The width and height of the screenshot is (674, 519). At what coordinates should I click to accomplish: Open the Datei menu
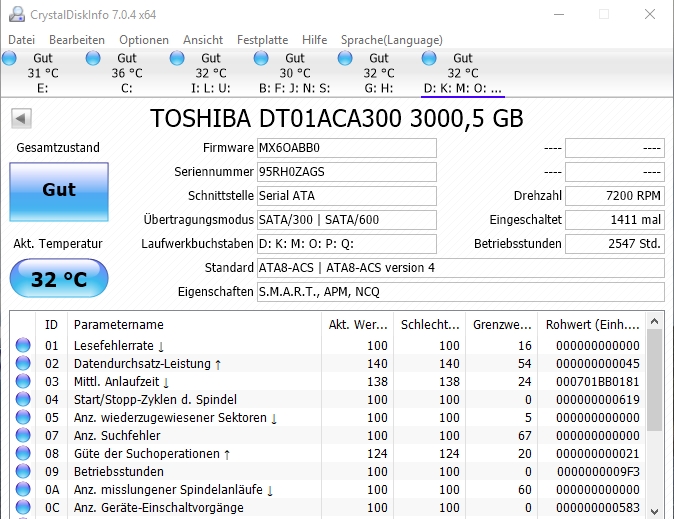point(21,40)
